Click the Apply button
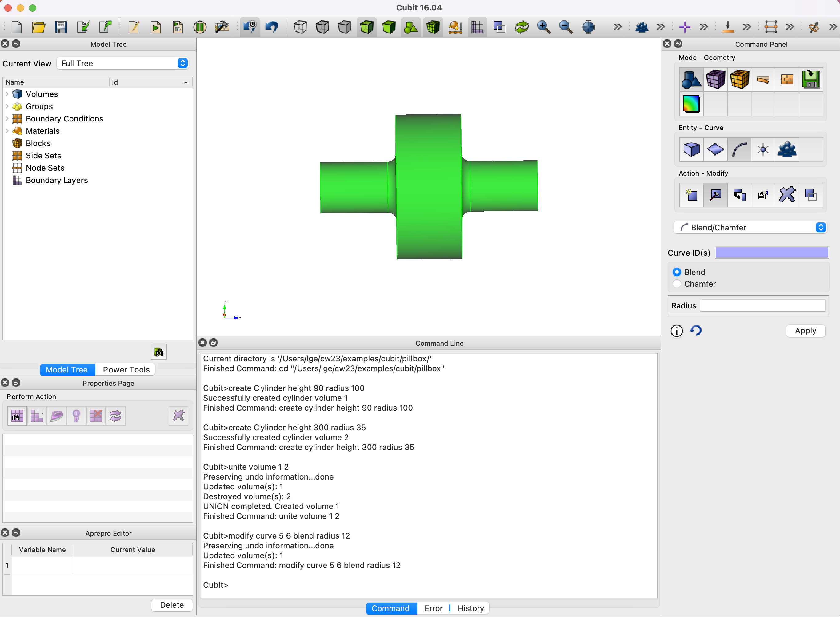Screen dimensions: 840x617 (x=806, y=331)
